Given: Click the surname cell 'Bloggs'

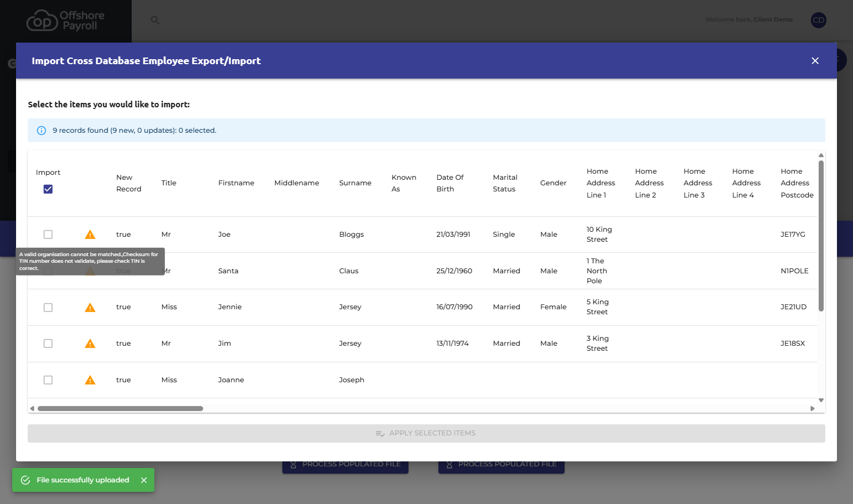Looking at the screenshot, I should tap(351, 235).
